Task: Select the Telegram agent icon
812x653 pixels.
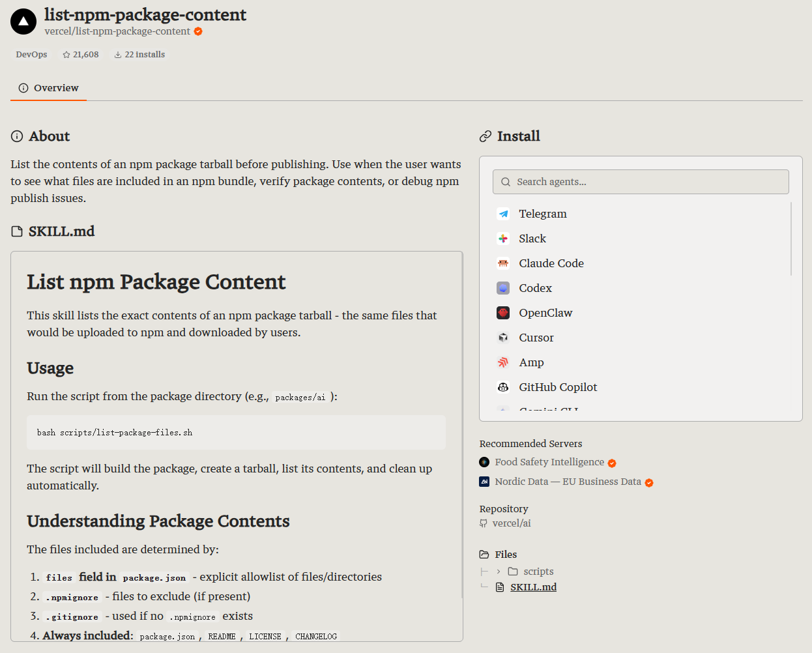Action: (503, 214)
